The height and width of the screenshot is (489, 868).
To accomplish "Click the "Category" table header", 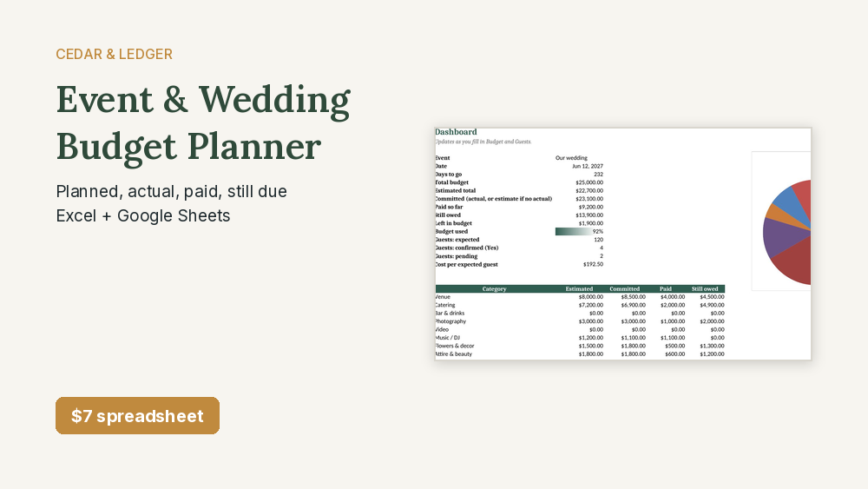I will point(495,289).
